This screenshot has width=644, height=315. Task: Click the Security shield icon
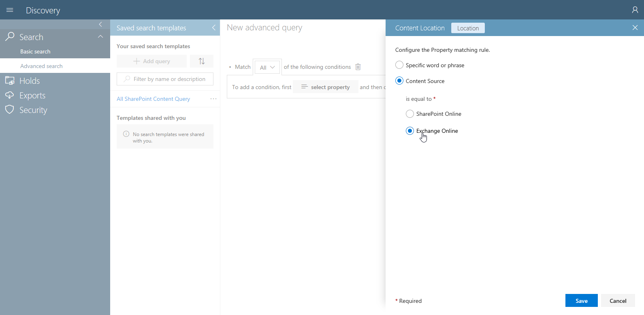[x=10, y=110]
